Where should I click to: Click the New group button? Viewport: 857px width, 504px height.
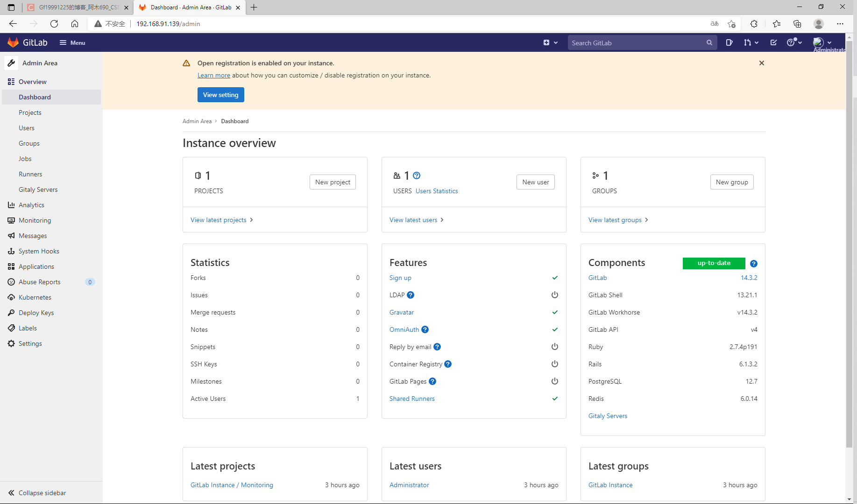[x=732, y=182]
